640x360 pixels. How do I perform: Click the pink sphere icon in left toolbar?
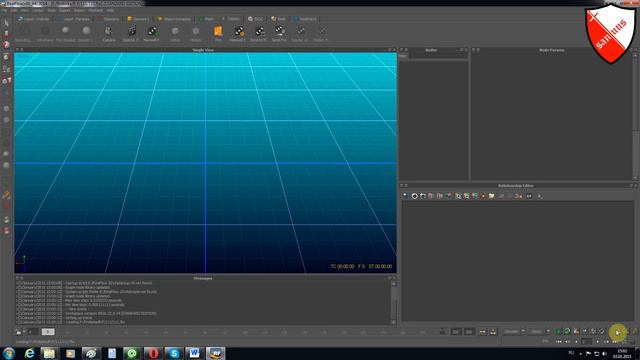coord(6,44)
